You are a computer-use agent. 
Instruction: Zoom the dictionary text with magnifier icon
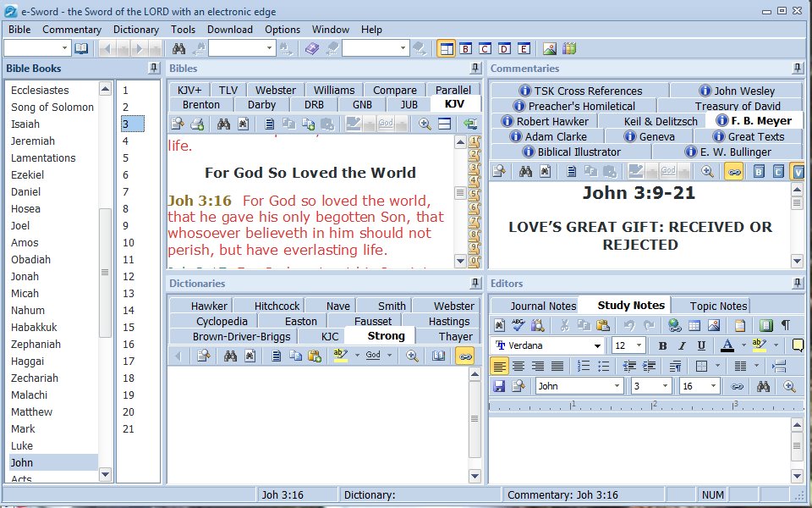tap(412, 356)
